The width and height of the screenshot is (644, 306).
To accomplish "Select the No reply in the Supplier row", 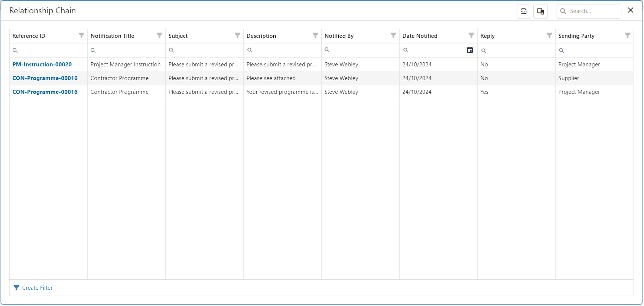I will point(516,78).
